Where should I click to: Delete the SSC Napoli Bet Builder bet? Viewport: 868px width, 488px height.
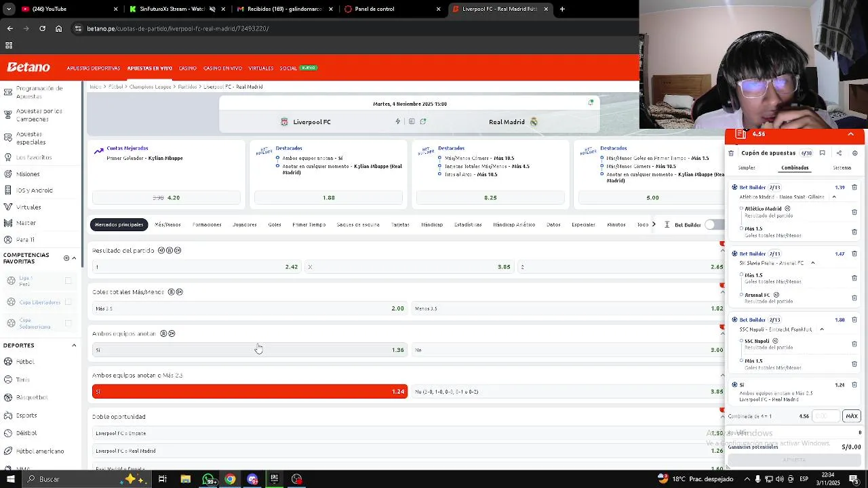coord(854,320)
